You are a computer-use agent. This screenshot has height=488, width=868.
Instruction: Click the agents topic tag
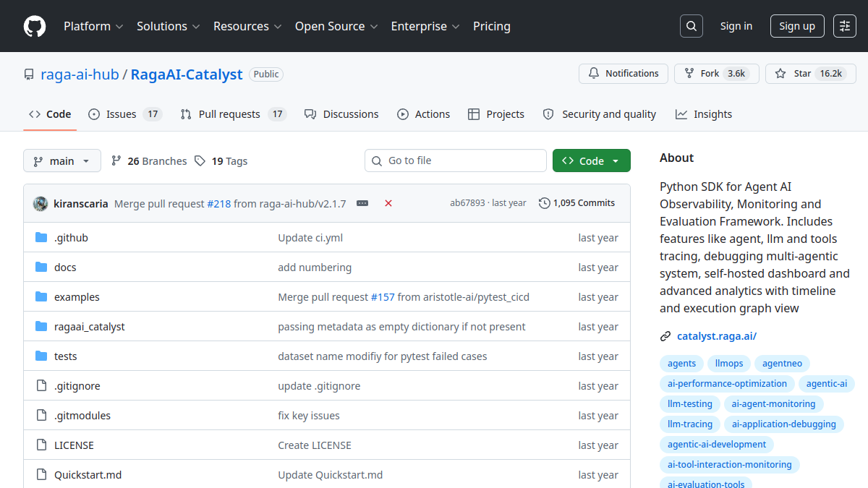[x=681, y=364]
